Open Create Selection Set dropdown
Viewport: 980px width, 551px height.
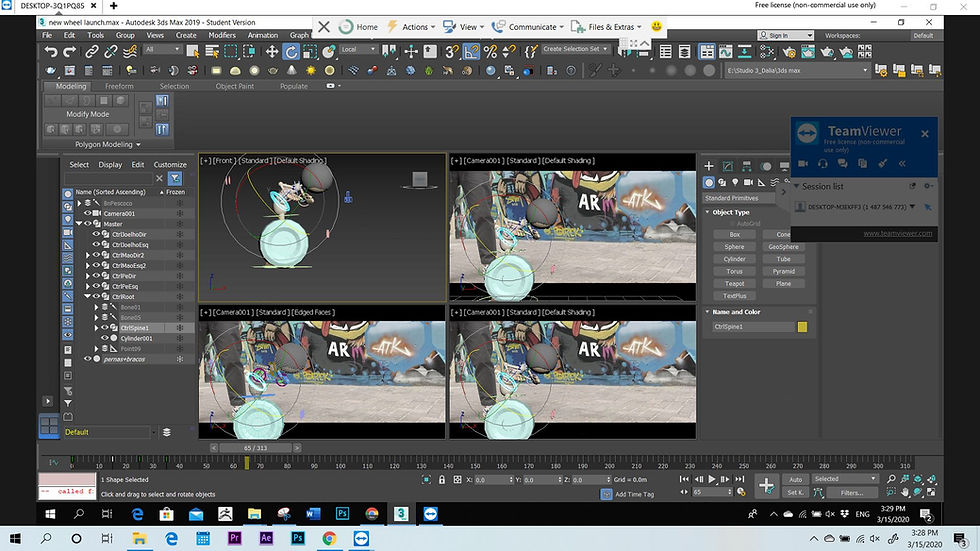tap(575, 49)
